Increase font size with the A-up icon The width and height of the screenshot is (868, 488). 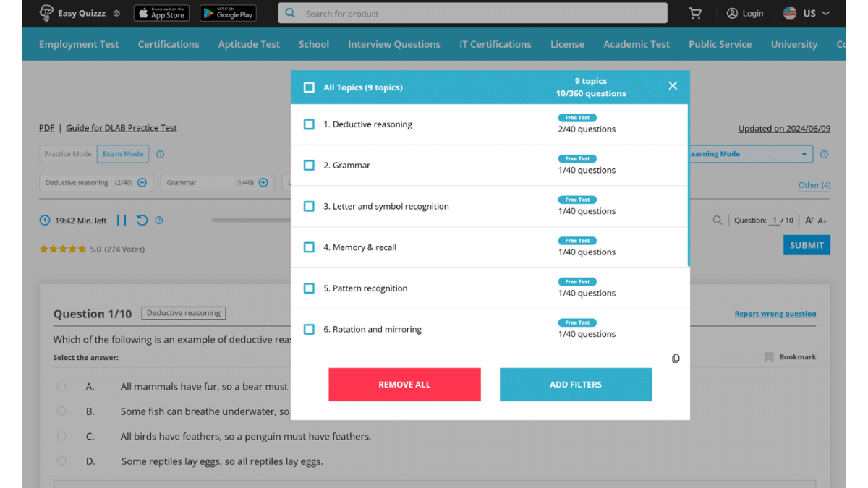(x=809, y=221)
